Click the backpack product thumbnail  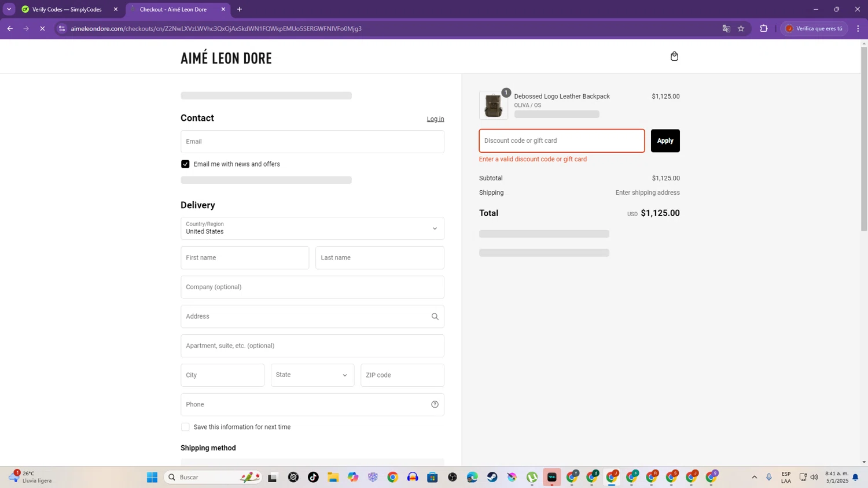493,105
